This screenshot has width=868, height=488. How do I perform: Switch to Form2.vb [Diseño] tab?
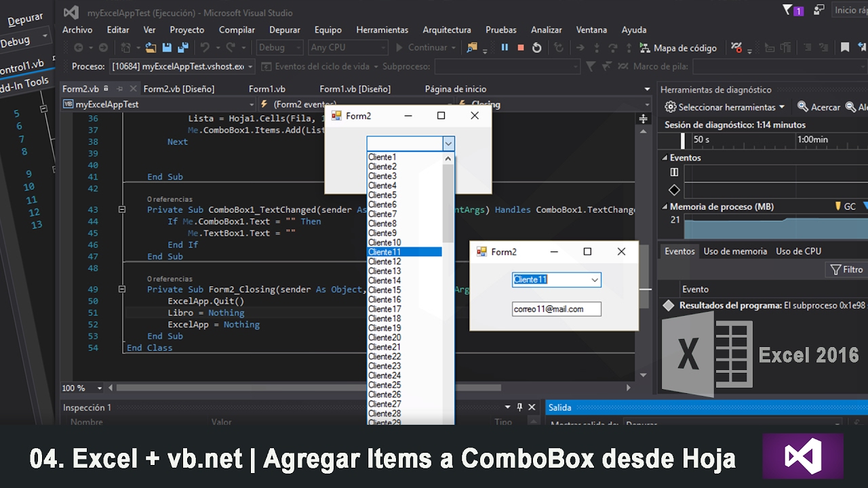point(179,89)
